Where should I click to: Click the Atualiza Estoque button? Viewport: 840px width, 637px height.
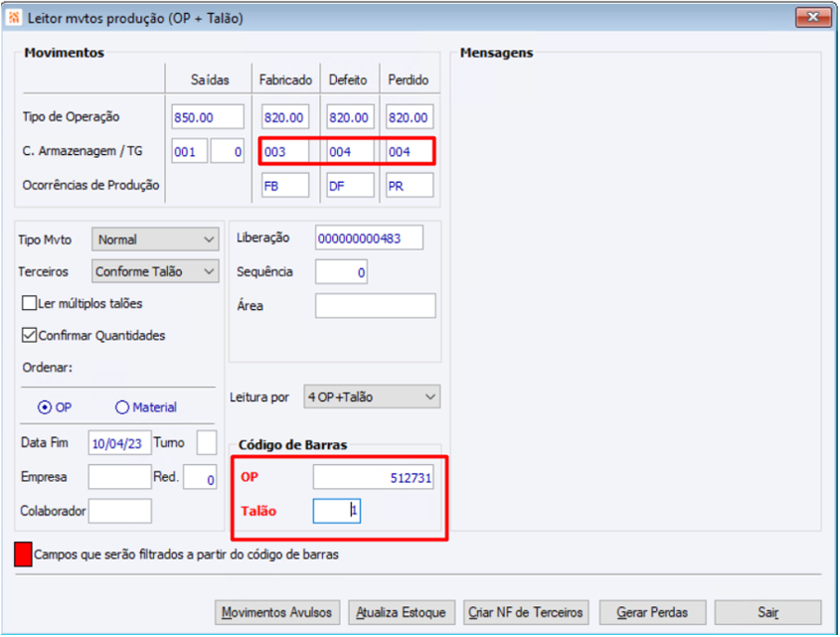click(x=402, y=612)
